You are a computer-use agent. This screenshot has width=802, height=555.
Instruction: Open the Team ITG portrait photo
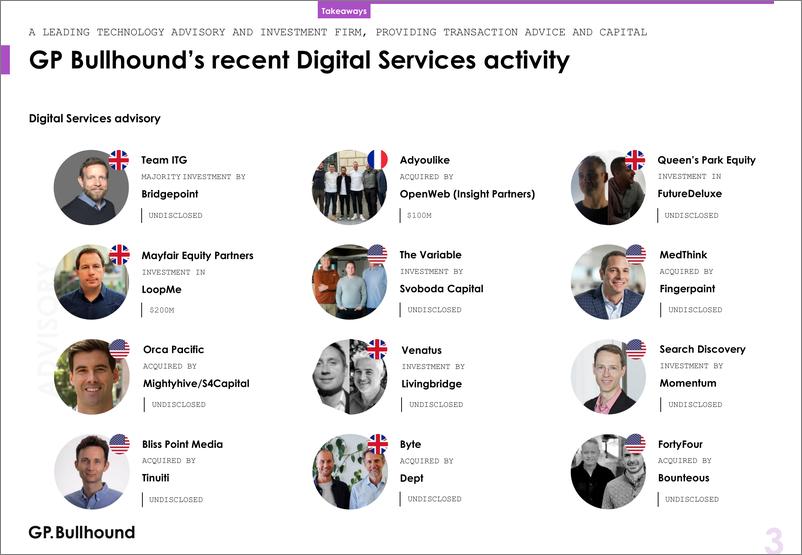click(x=91, y=187)
